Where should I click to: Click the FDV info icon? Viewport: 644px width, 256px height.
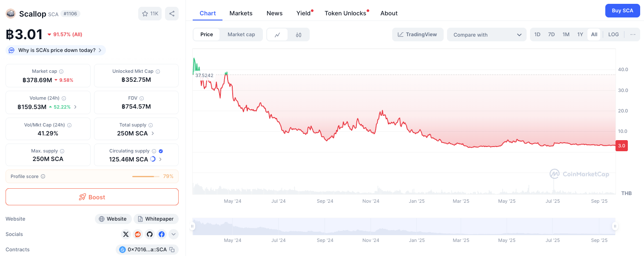click(142, 98)
